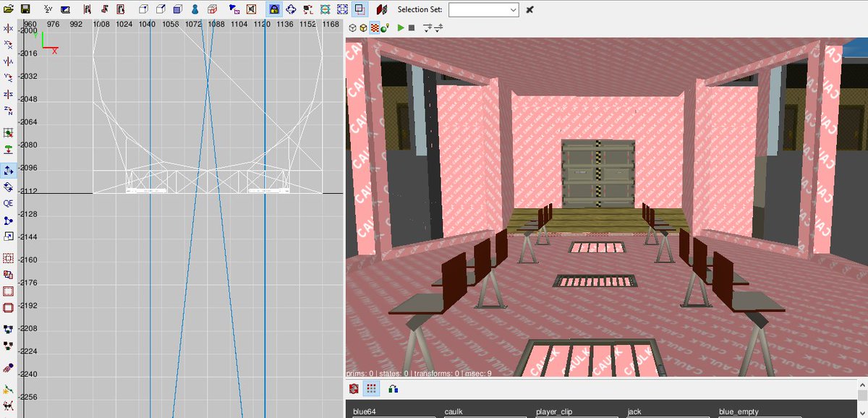Click the green star sidebar icon
Viewport: 868px width, 418px height.
[8, 389]
